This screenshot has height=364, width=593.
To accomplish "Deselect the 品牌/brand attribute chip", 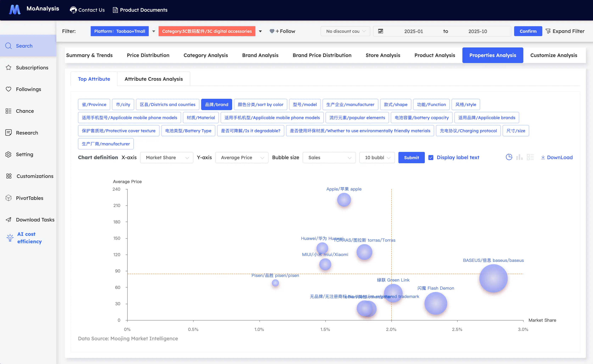I will (216, 104).
